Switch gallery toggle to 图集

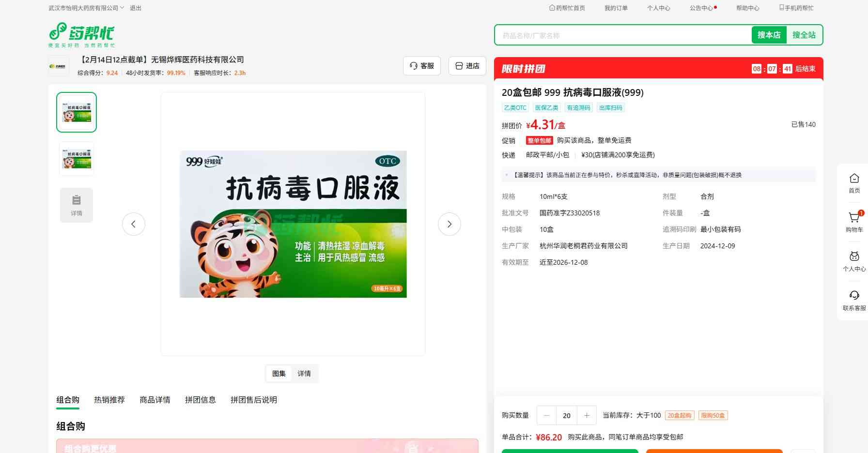coord(279,374)
